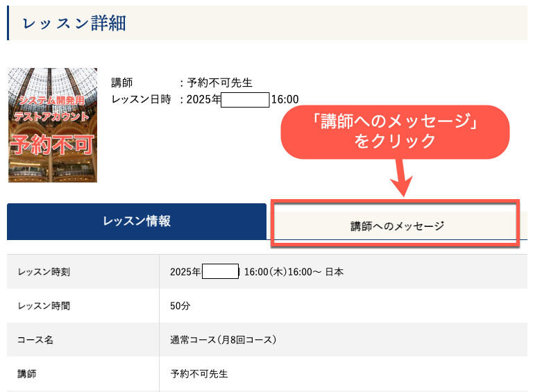Select the コース名 row label

tap(35, 340)
